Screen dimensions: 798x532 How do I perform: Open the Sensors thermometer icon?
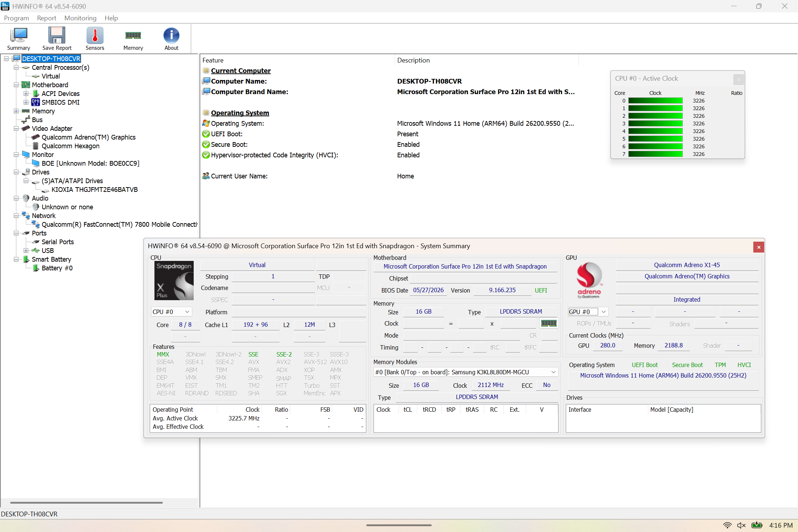coord(95,39)
